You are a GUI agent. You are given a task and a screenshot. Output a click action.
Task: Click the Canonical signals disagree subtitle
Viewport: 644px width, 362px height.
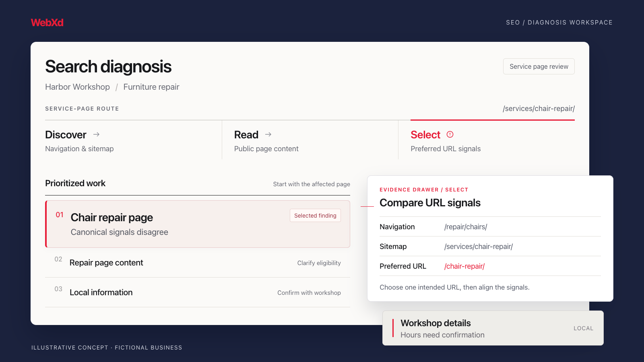pyautogui.click(x=120, y=232)
